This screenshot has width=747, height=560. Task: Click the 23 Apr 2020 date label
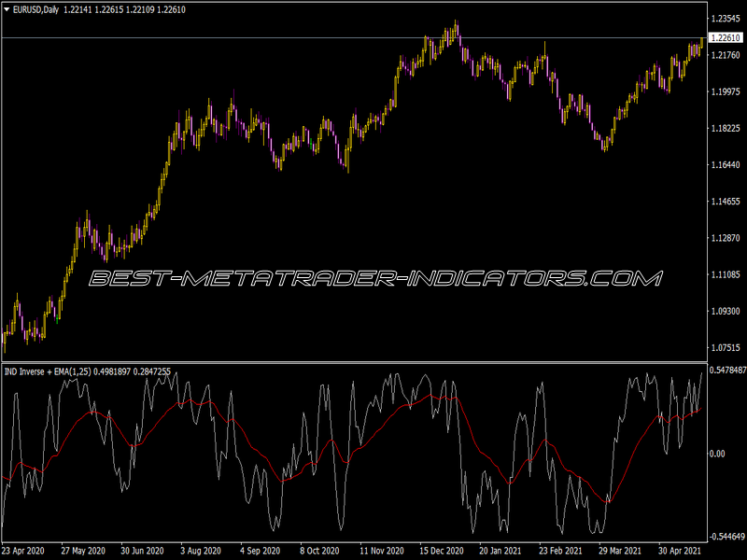click(23, 551)
